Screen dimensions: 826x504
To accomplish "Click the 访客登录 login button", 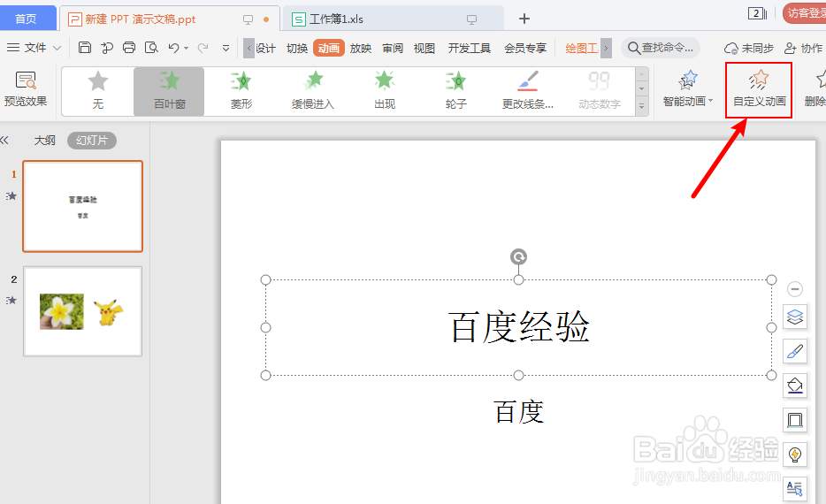I will (805, 13).
